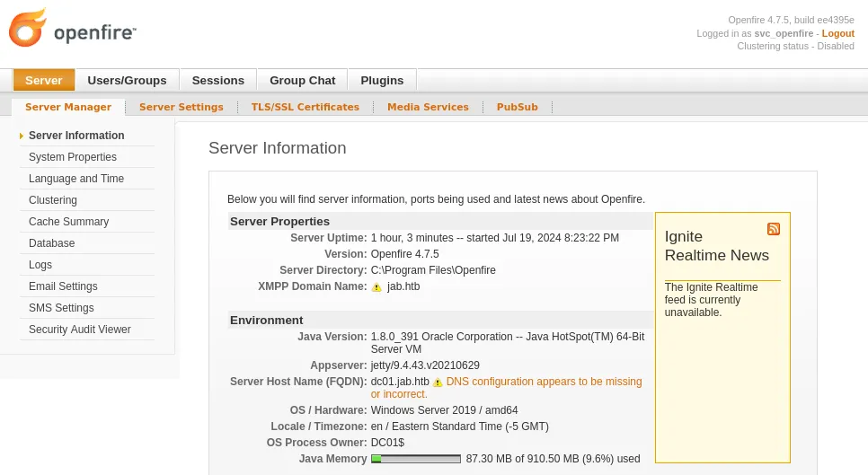
Task: Click the jab.htb domain name
Action: pos(403,286)
